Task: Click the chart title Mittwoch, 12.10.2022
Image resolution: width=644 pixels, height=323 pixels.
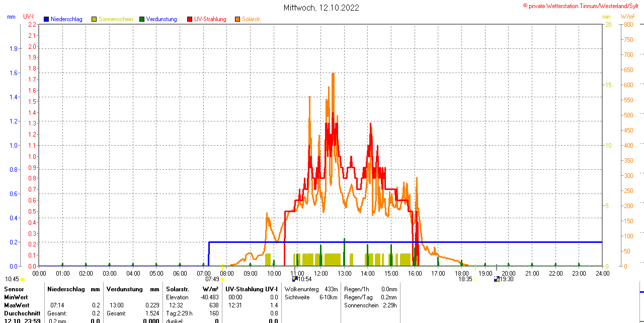Action: pos(321,8)
